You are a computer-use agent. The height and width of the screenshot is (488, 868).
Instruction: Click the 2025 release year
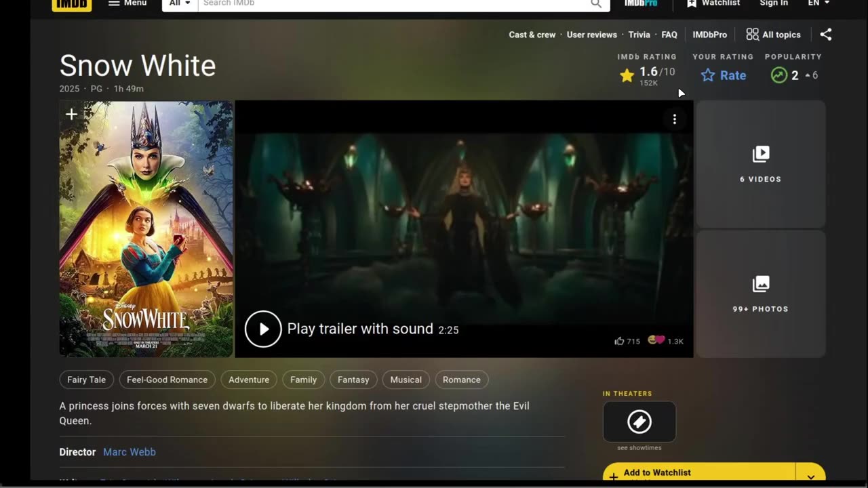pos(69,89)
